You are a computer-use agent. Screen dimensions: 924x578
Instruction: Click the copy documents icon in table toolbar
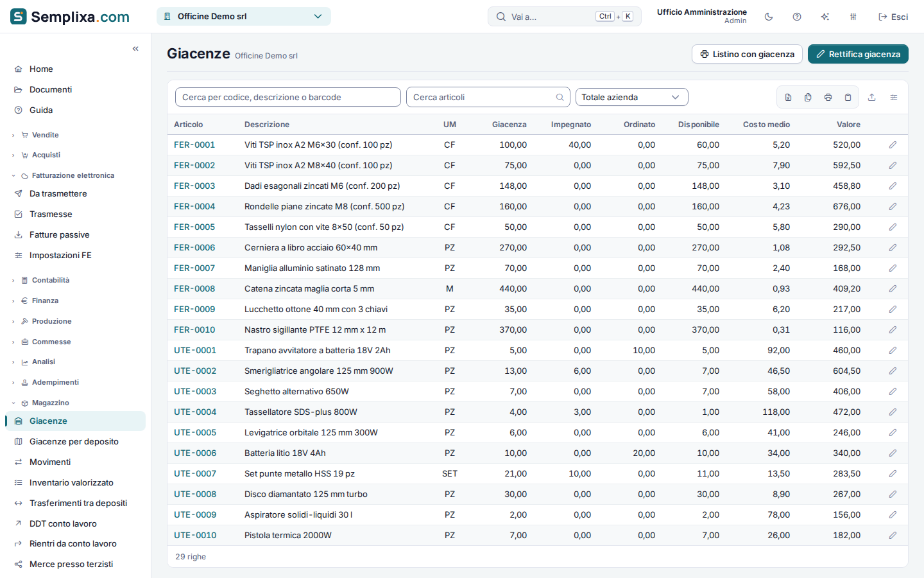click(x=808, y=98)
